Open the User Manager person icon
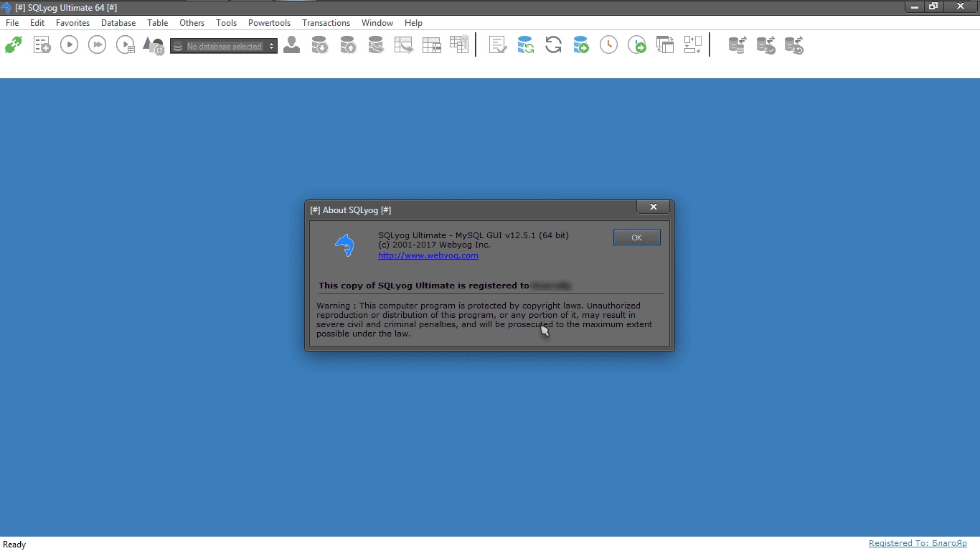Screen dimensions: 980x551 [x=292, y=45]
